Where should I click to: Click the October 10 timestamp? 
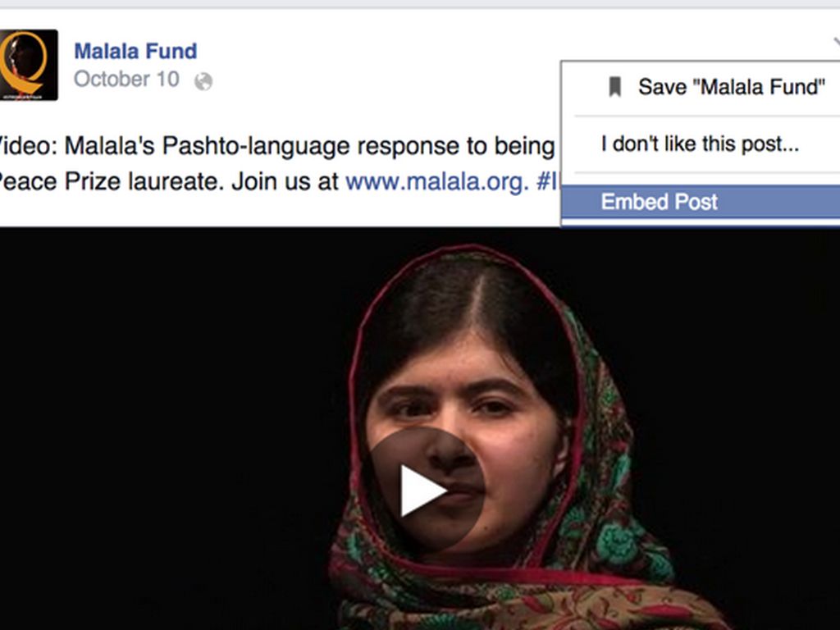[126, 80]
